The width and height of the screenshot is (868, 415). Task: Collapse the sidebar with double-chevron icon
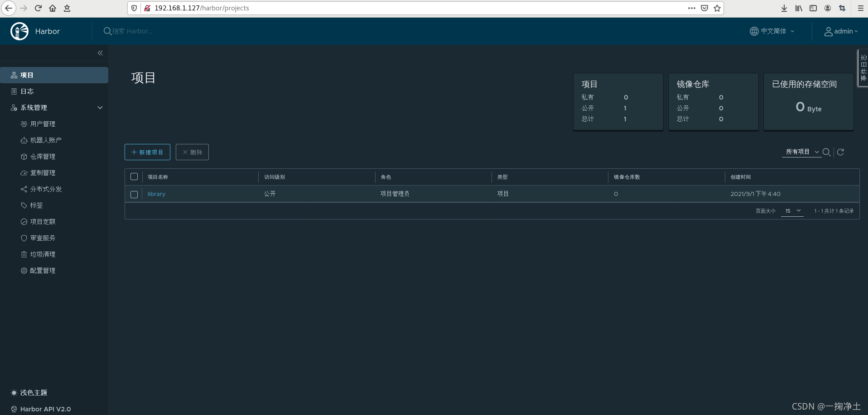click(100, 53)
